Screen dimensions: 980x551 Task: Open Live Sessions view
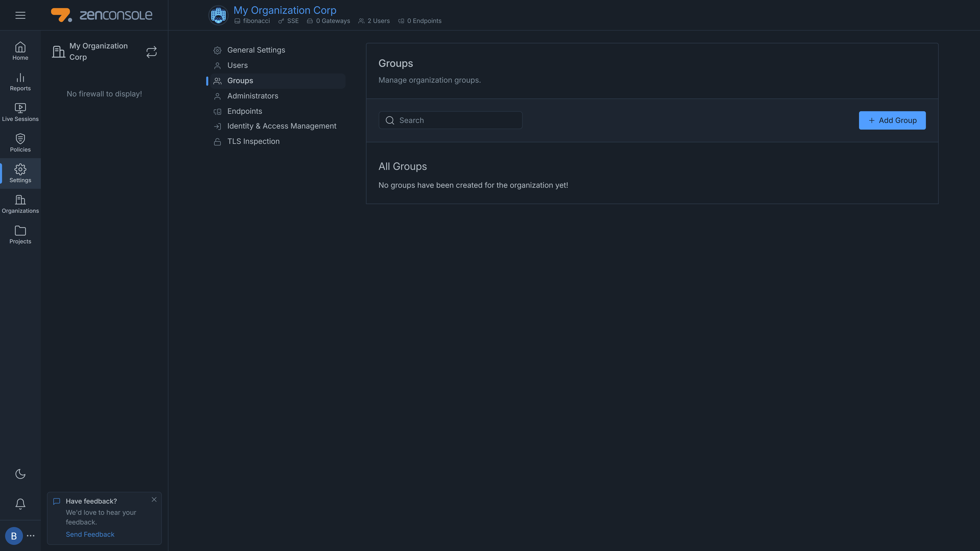20,112
